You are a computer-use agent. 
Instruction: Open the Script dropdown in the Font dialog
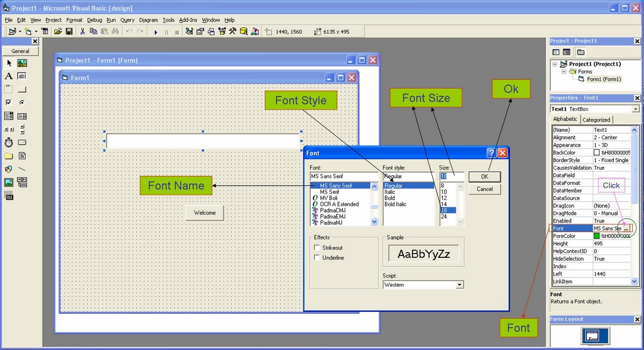pos(459,285)
